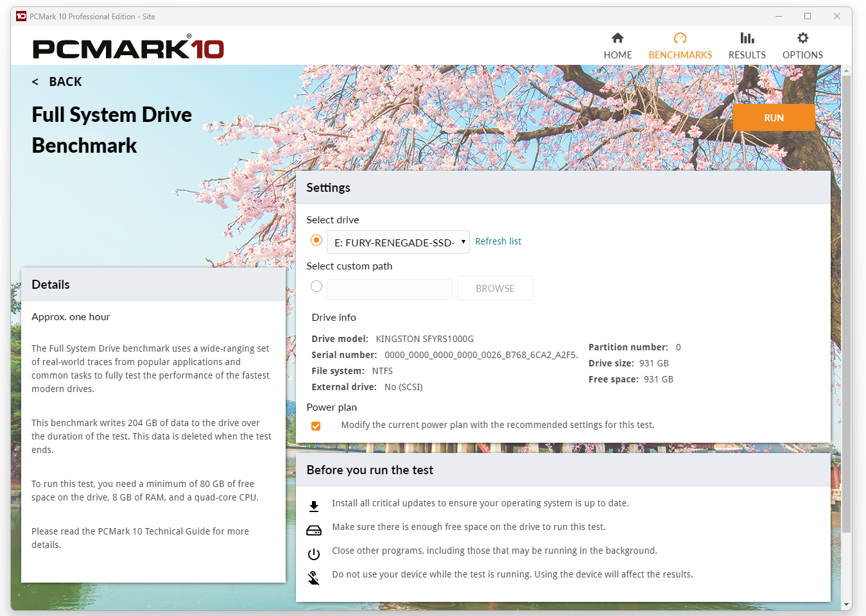This screenshot has width=866, height=616.
Task: Click the 'Partition number: 0' text
Action: coord(634,347)
